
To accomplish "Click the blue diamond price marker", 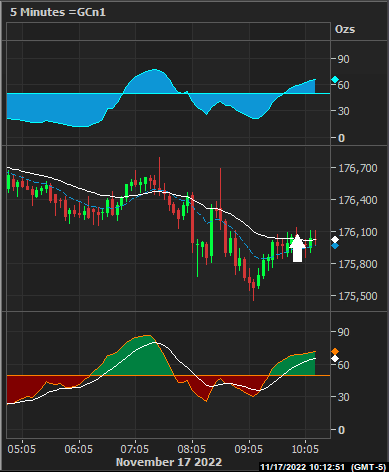I will coord(335,246).
